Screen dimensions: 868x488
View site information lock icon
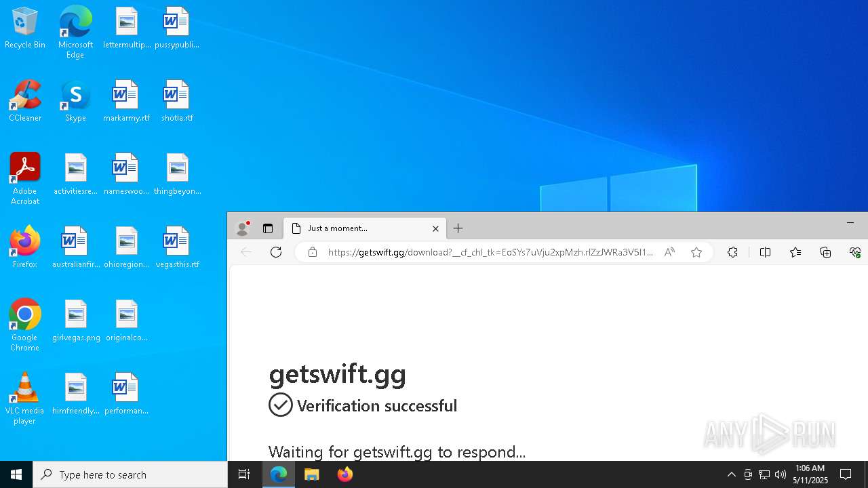313,252
